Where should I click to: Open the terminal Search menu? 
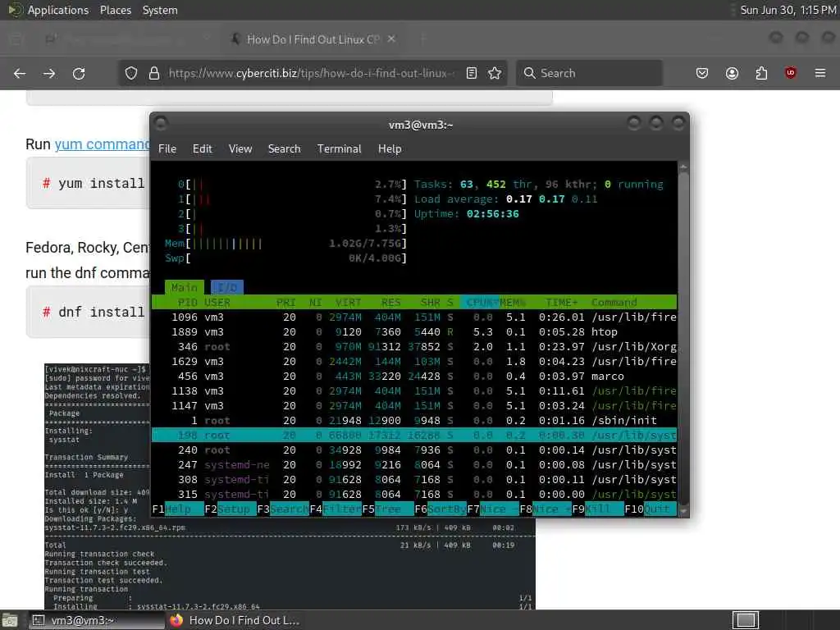click(x=284, y=149)
